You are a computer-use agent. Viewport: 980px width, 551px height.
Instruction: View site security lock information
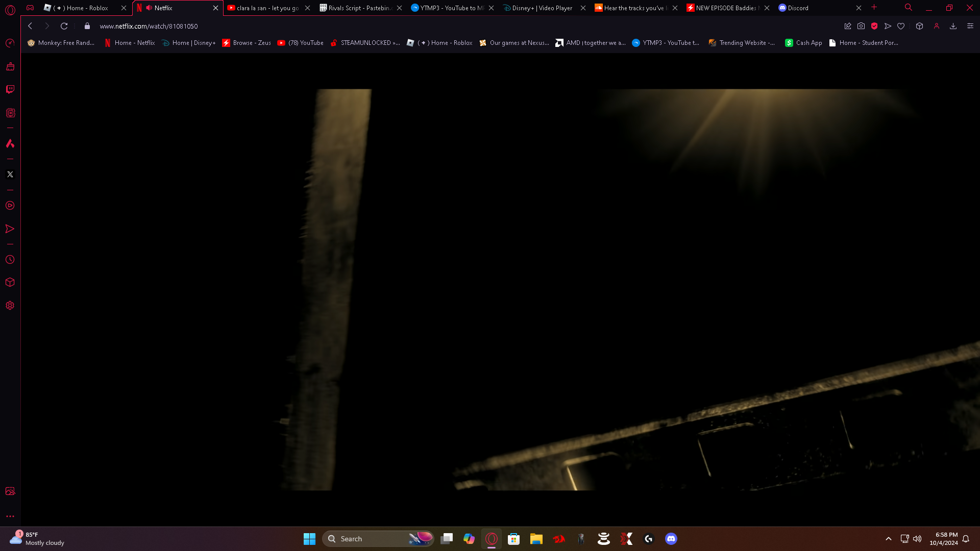(x=87, y=26)
